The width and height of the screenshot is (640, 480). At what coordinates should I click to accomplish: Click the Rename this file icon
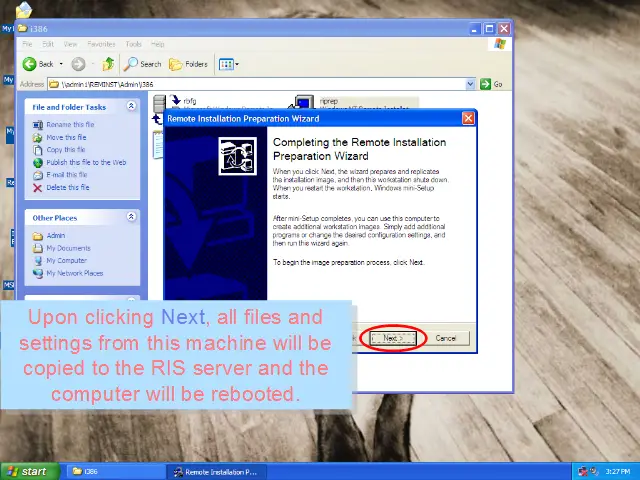click(38, 125)
